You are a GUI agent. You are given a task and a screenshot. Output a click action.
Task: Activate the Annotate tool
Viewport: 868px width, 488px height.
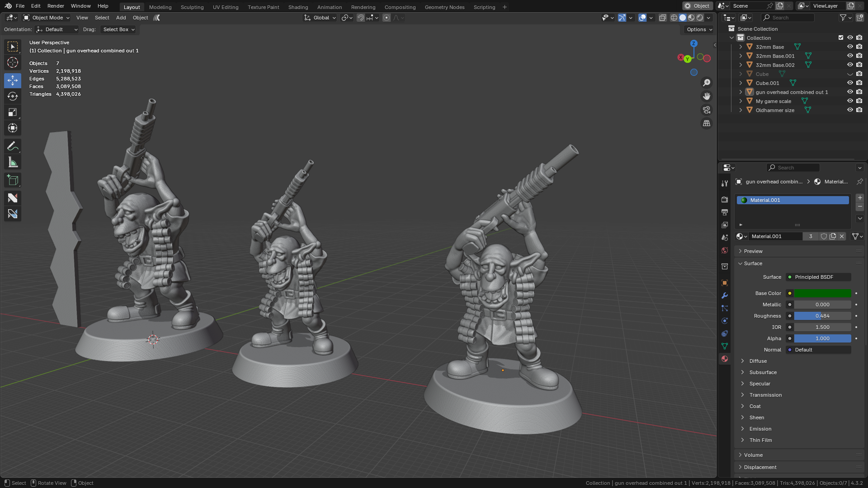coord(13,146)
